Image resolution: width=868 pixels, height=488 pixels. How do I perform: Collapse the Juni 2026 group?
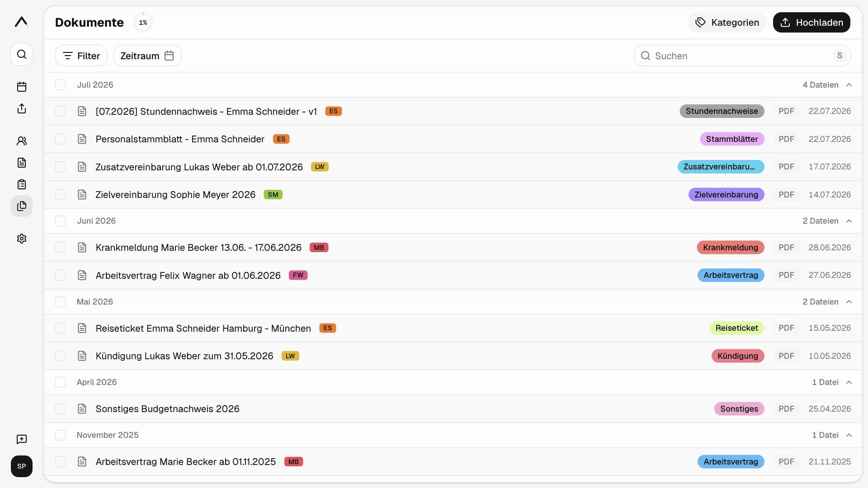[849, 221]
